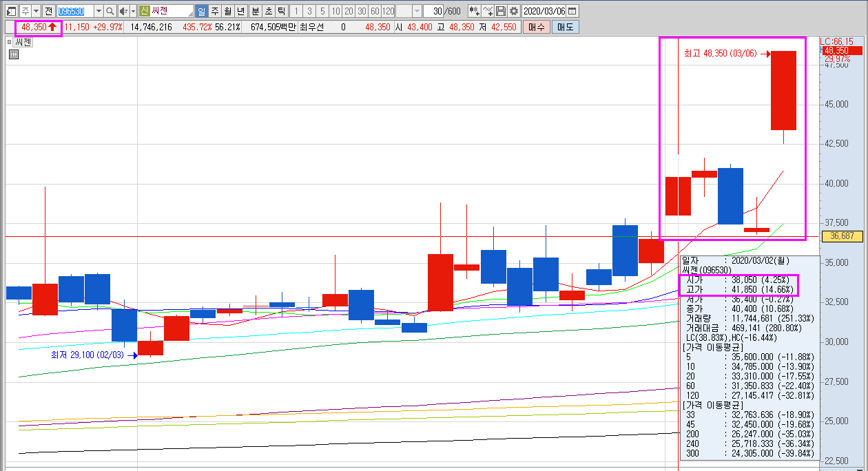Click the 120-day average 27,145.417 row
The width and height of the screenshot is (868, 471).
tap(749, 395)
